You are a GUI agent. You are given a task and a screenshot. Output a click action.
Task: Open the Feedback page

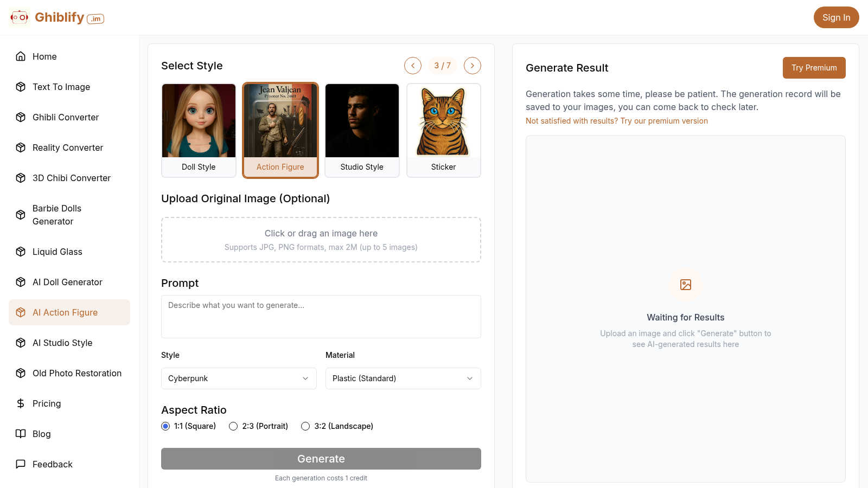point(69,464)
